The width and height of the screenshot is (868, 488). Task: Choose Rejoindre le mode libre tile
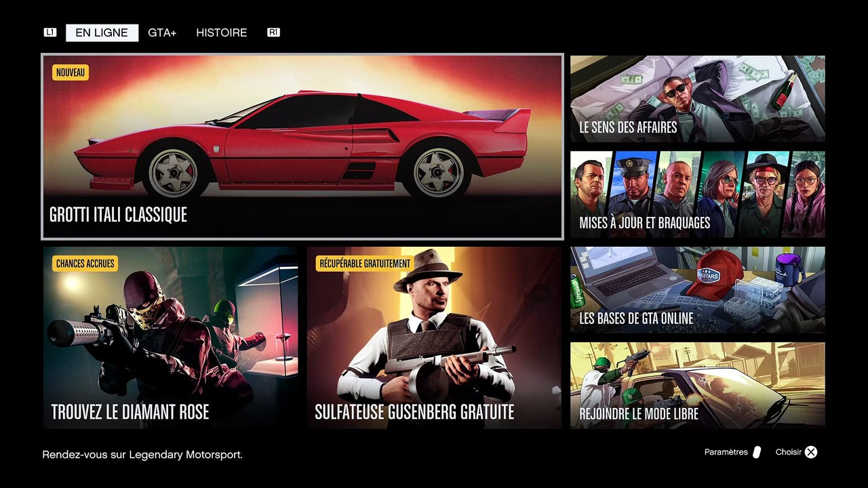point(697,385)
